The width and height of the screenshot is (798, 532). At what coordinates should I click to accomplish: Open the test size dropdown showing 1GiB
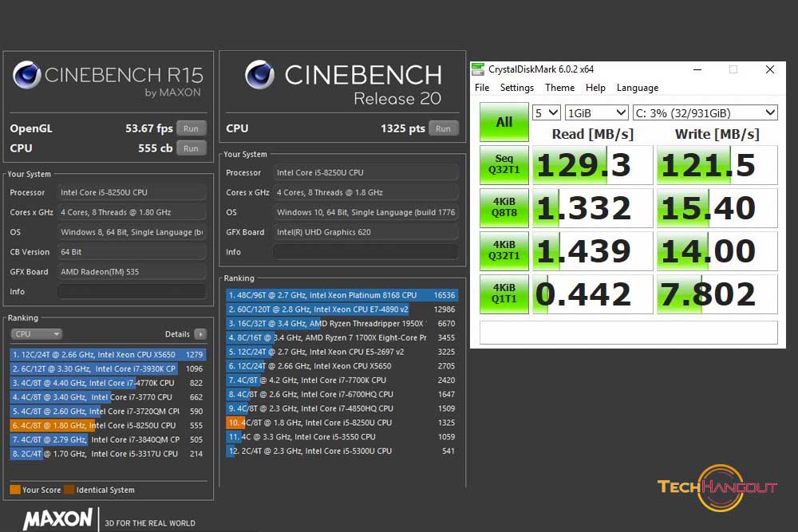(x=596, y=112)
